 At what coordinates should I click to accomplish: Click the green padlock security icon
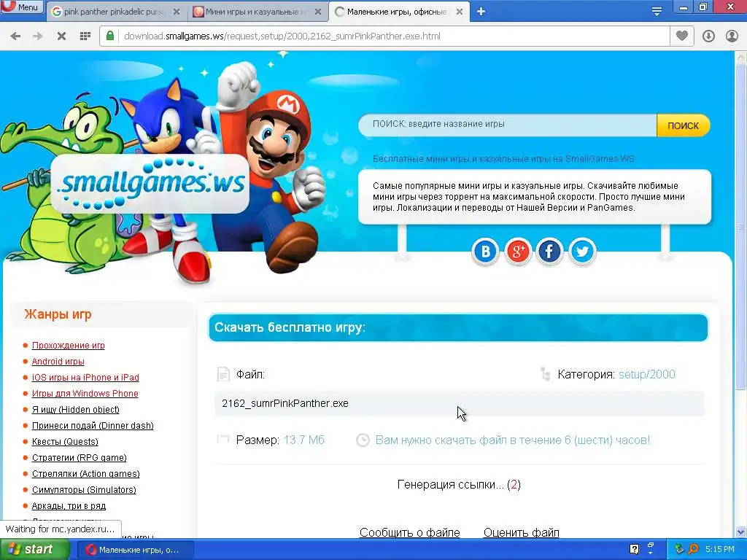pos(110,36)
